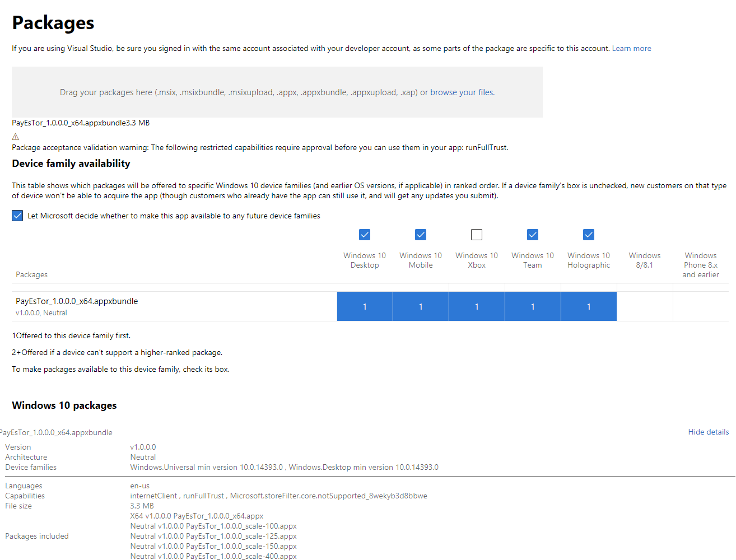Click X64 v1.0.0.0 PayEsTor_1.0.0.0_x64.appx entry

[x=197, y=516]
